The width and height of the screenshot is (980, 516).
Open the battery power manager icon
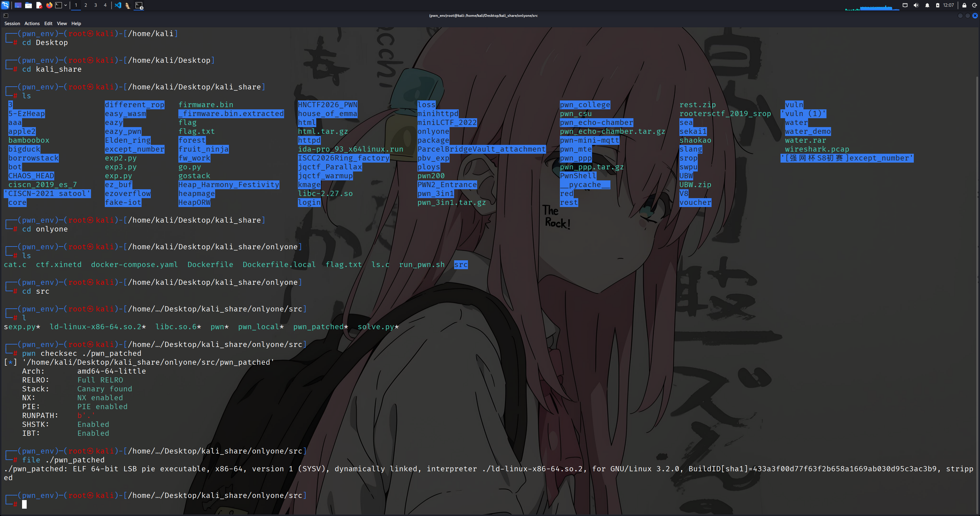938,5
